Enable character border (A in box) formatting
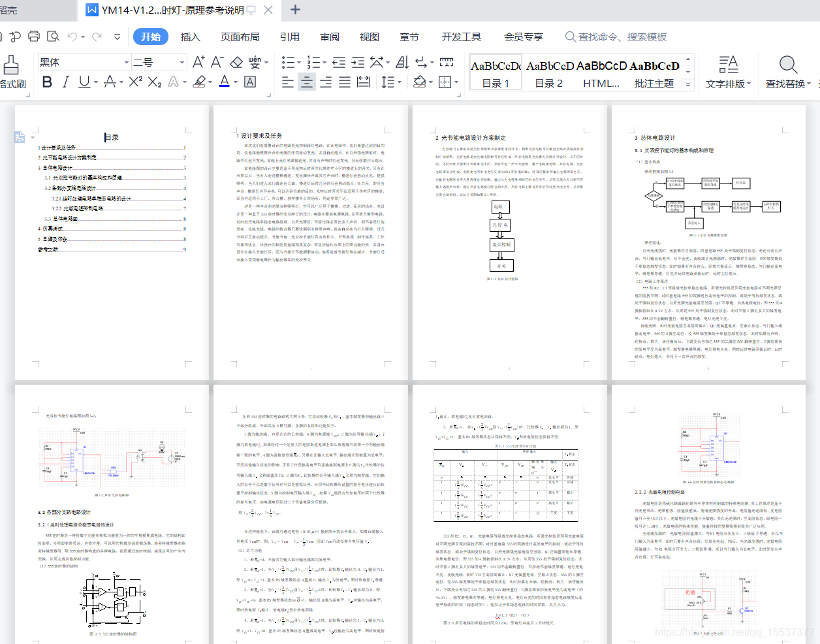The image size is (820, 644). click(249, 82)
